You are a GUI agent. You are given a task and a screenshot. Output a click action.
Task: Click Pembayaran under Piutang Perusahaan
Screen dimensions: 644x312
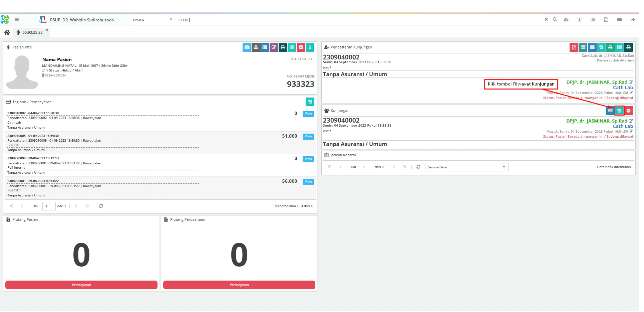[239, 285]
